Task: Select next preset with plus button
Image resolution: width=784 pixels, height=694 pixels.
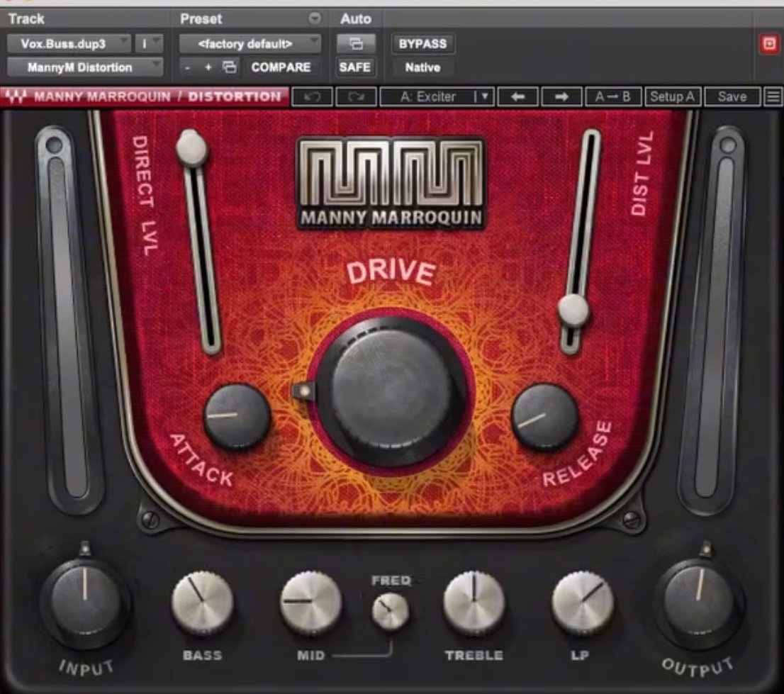Action: (x=208, y=67)
